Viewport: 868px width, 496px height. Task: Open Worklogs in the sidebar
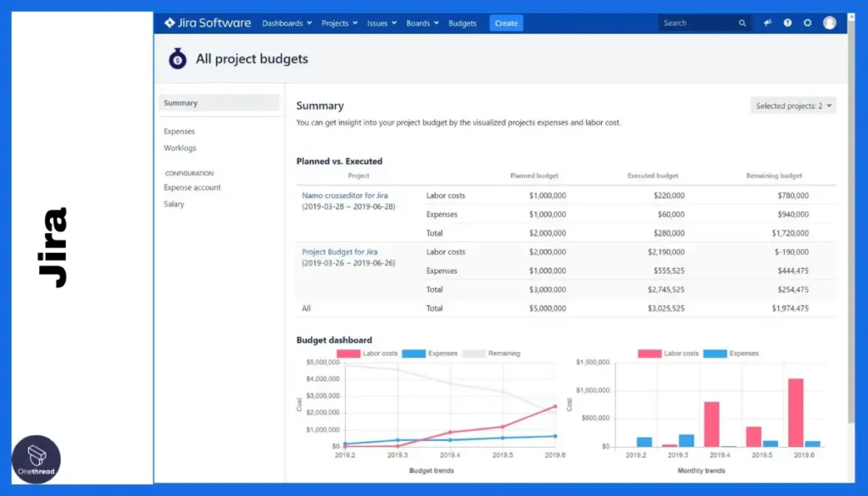pyautogui.click(x=180, y=148)
